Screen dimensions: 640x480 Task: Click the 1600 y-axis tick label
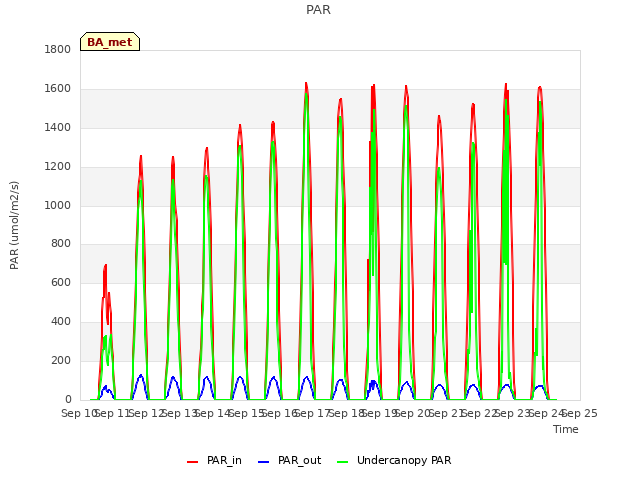[x=58, y=89]
